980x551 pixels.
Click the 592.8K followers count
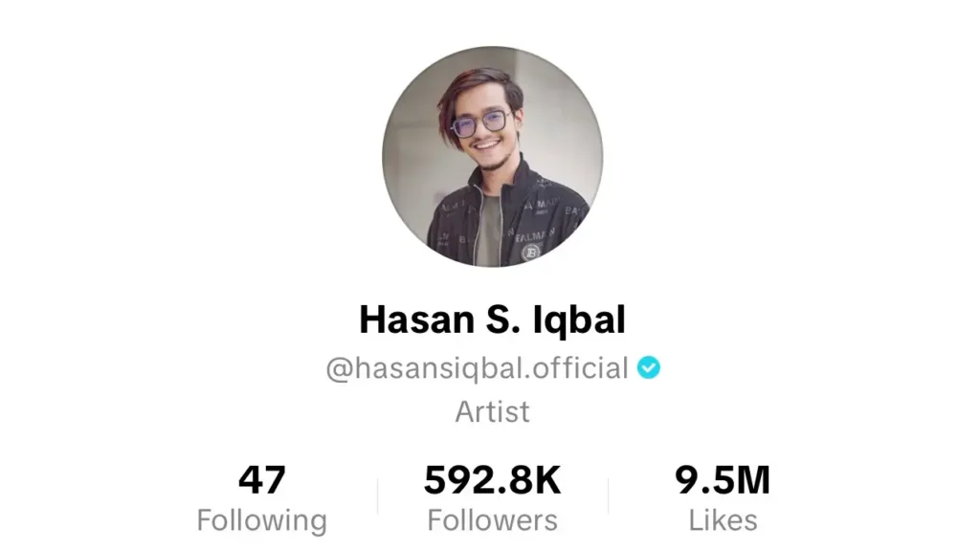tap(493, 480)
